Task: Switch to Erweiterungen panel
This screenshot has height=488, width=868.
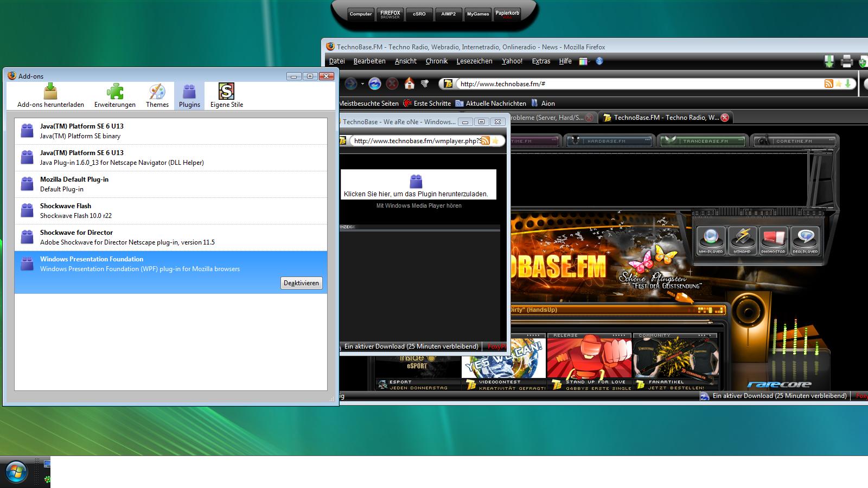Action: point(114,95)
